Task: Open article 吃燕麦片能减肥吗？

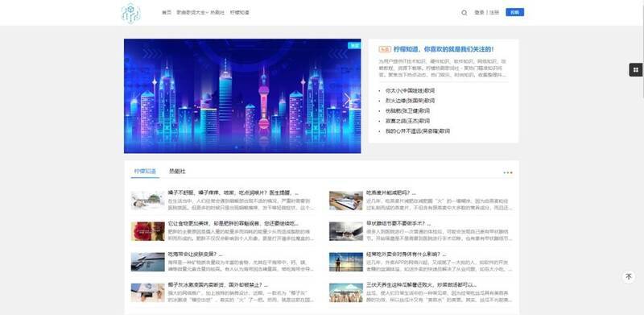Action: pos(391,193)
